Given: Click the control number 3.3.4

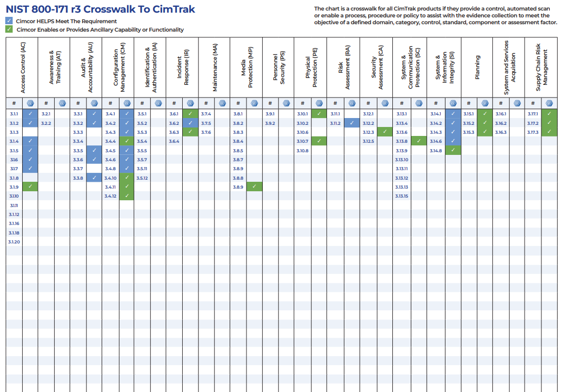Looking at the screenshot, I should pos(78,141).
